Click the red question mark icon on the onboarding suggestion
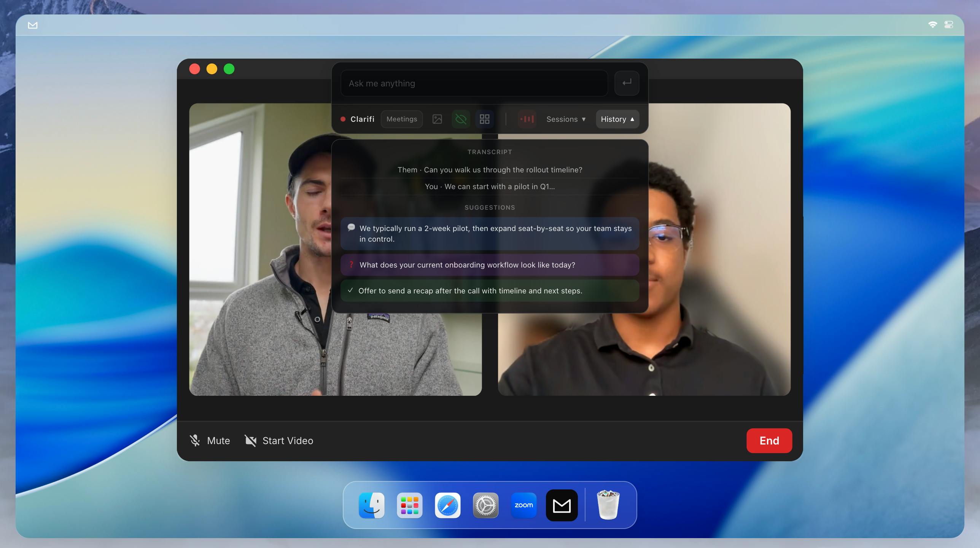The width and height of the screenshot is (980, 548). pos(351,264)
